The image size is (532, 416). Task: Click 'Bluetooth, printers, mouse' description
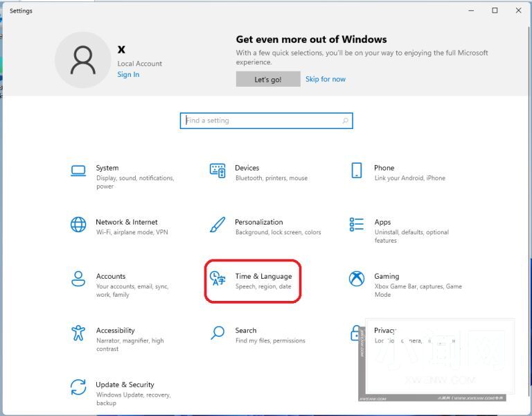(272, 178)
